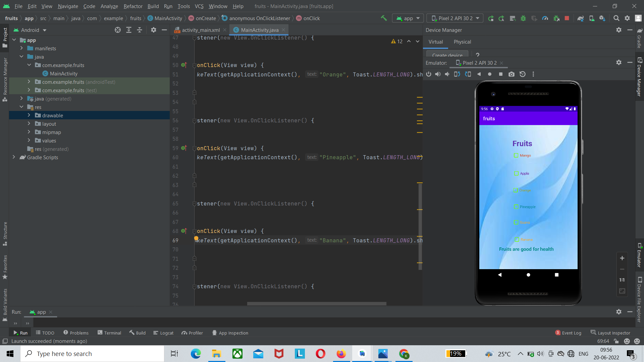Viewport: 644px width, 362px height.
Task: Launch Firefox from the taskbar
Action: 341,354
